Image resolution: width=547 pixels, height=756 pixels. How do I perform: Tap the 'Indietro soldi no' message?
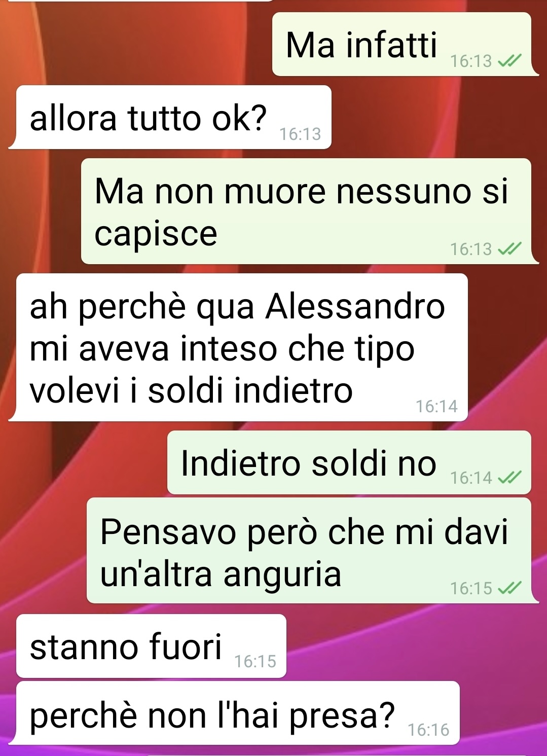click(x=349, y=462)
